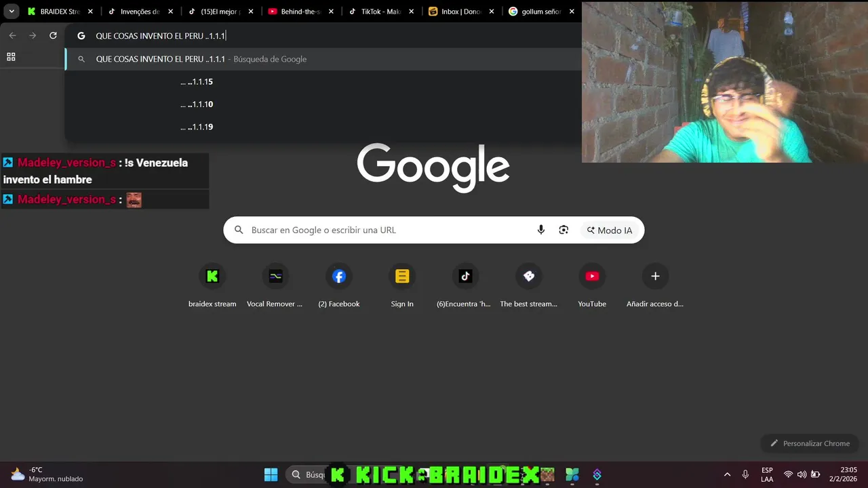Click the webcam overlay video
Image resolution: width=868 pixels, height=488 pixels.
point(725,82)
